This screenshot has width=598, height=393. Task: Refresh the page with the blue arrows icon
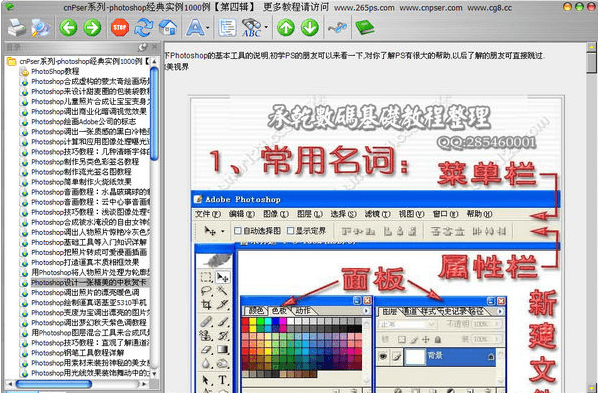point(144,27)
